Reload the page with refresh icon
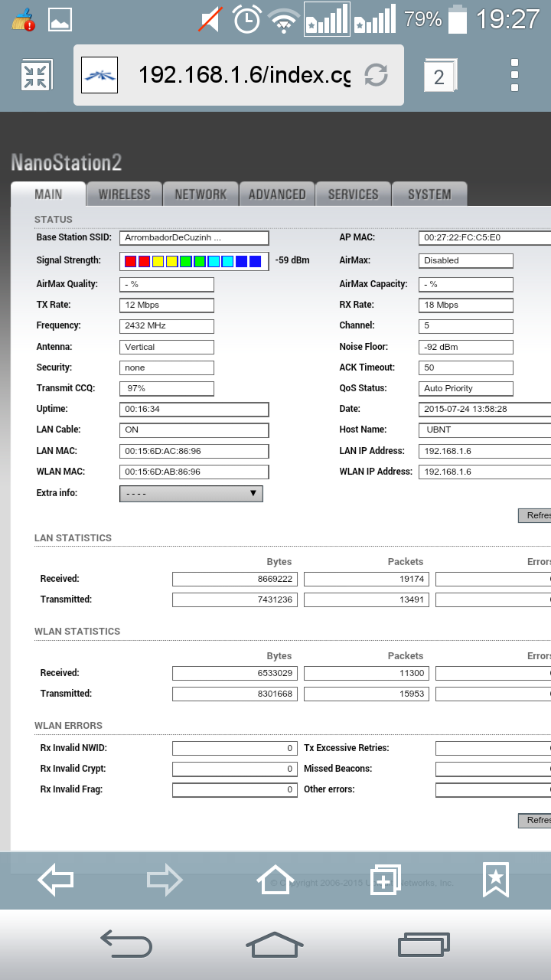This screenshot has width=551, height=980. pyautogui.click(x=376, y=75)
